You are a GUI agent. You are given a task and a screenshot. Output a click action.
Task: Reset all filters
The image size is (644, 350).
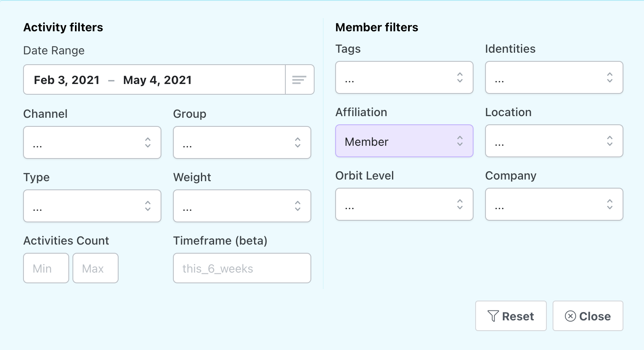tap(511, 316)
